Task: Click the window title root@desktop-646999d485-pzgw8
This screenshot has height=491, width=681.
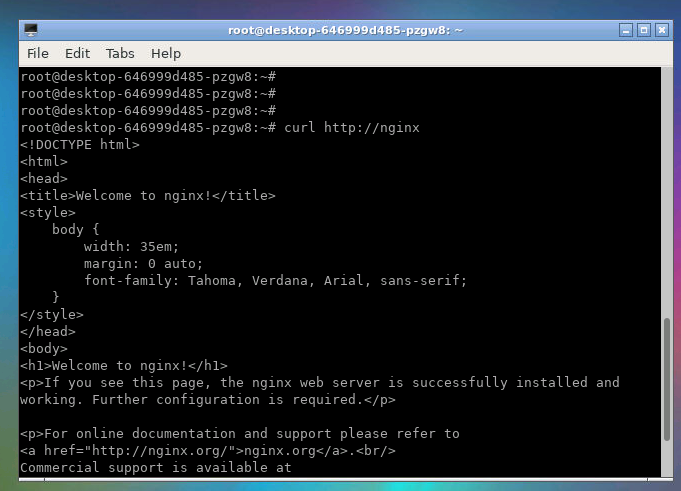Action: [x=345, y=30]
